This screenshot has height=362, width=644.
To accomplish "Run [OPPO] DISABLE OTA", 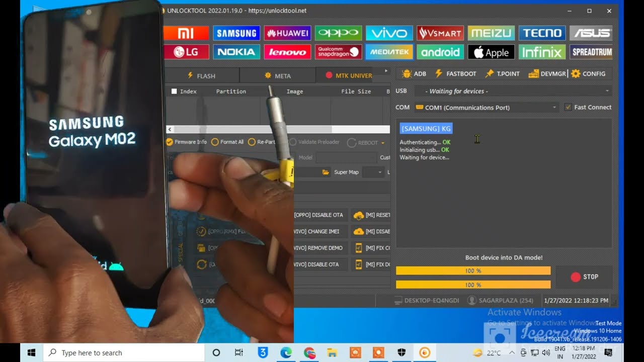I will pos(320,215).
